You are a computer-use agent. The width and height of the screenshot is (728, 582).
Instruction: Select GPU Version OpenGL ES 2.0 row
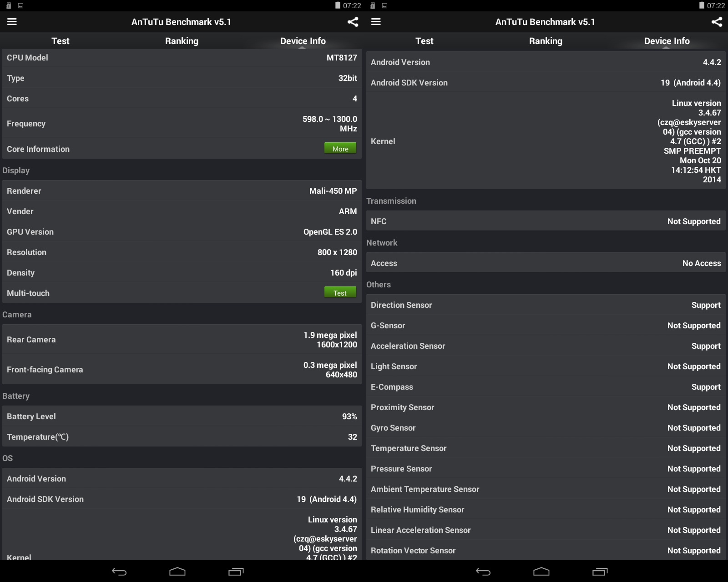(x=182, y=232)
